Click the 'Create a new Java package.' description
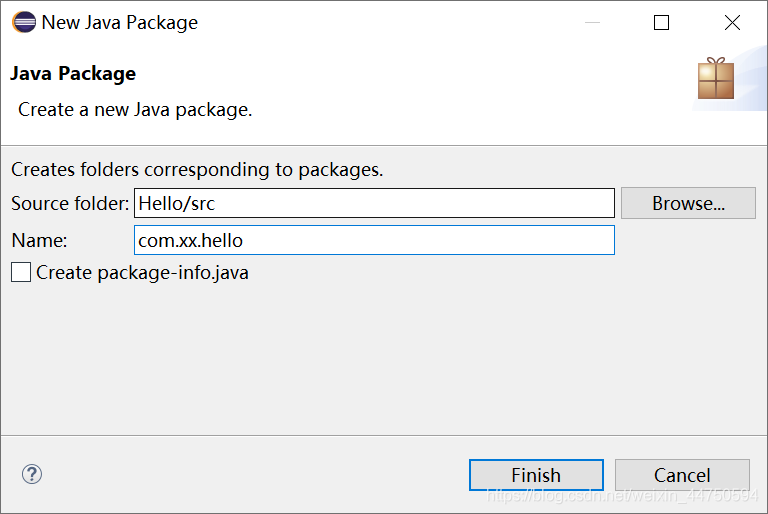Image resolution: width=768 pixels, height=514 pixels. (135, 110)
